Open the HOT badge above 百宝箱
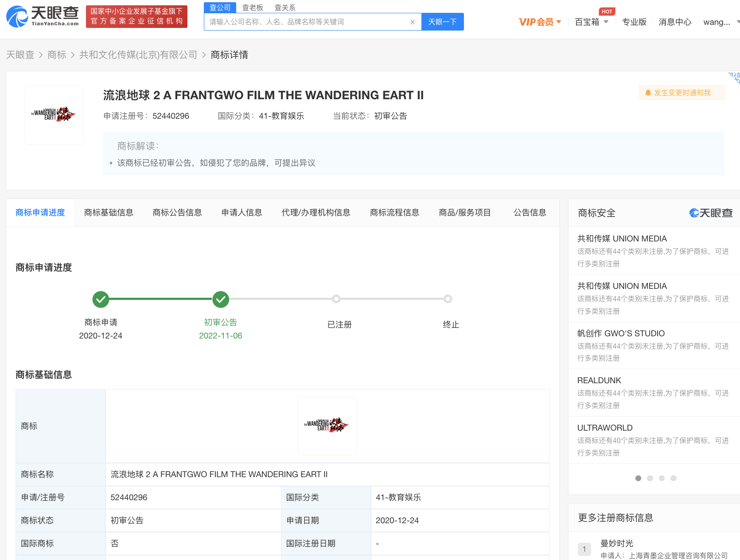Screen dimensions: 740x560 click(607, 12)
